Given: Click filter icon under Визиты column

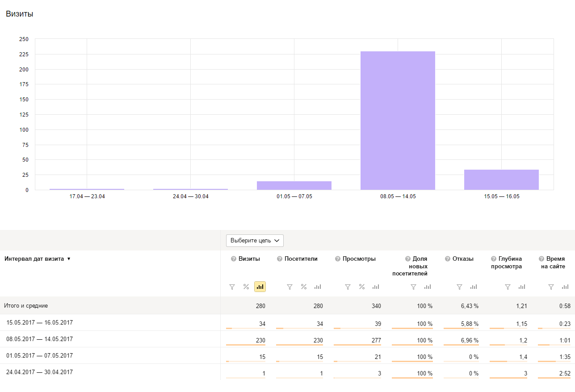Looking at the screenshot, I should (232, 287).
